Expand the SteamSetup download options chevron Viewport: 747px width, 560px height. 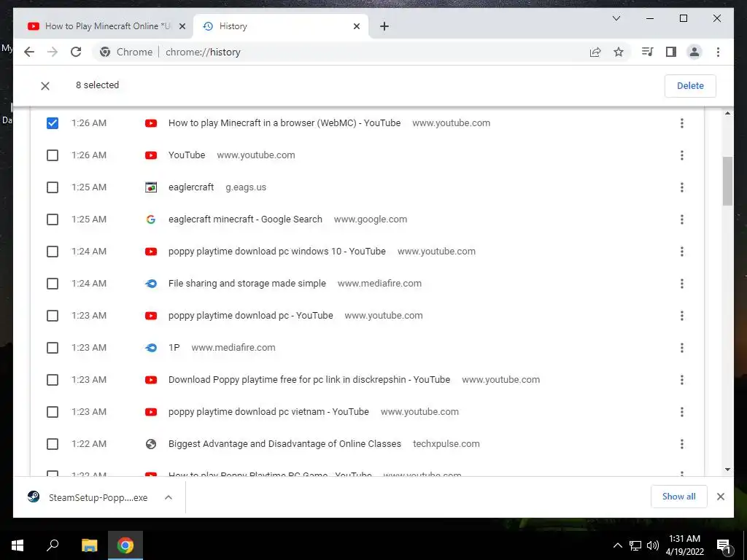[x=169, y=497]
